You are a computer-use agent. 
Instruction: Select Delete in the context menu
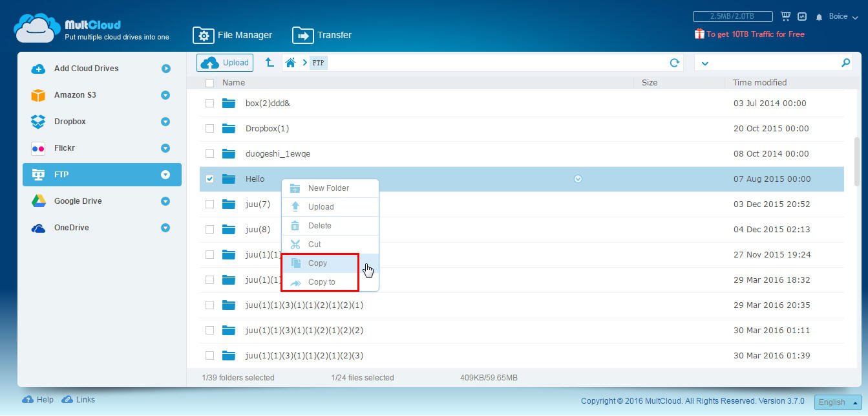319,226
